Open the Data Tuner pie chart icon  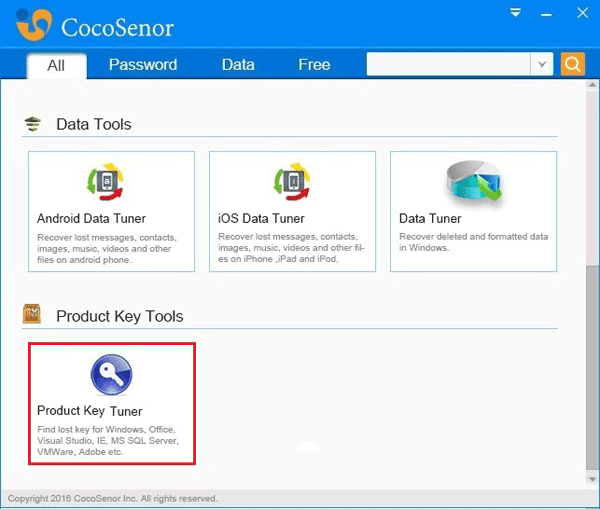474,181
